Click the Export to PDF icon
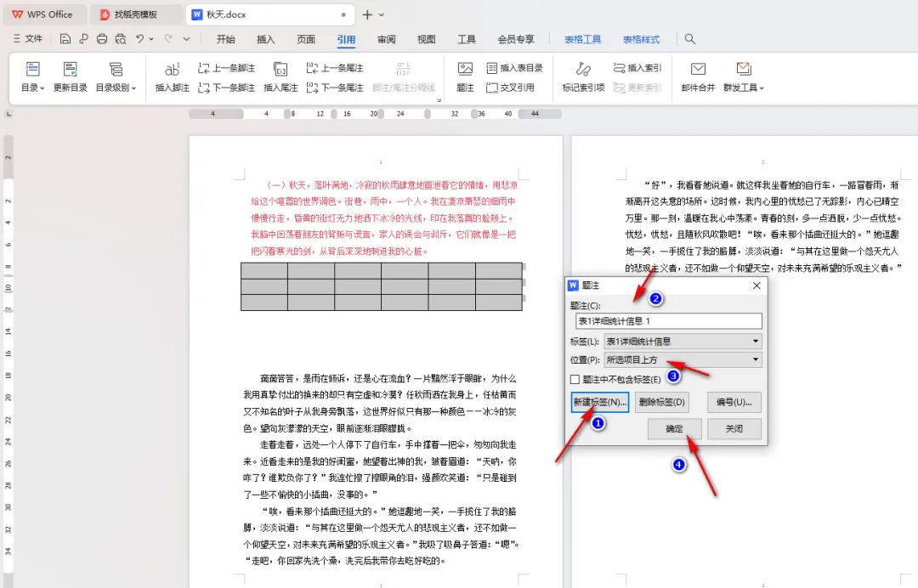The height and width of the screenshot is (588, 918). 83,38
